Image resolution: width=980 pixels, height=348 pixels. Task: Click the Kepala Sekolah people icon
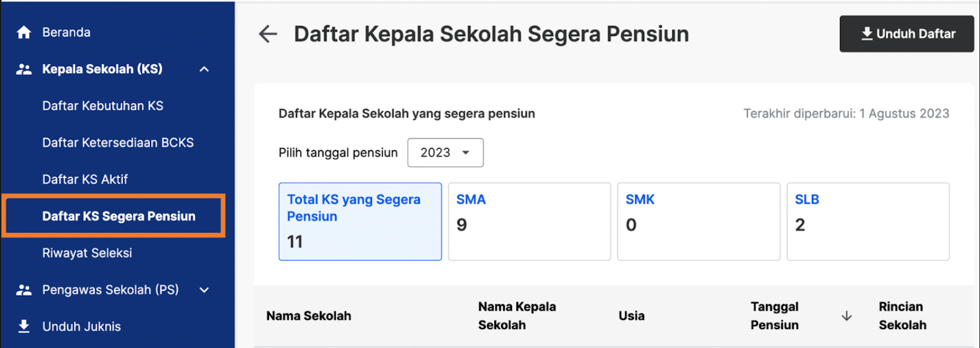coord(24,69)
